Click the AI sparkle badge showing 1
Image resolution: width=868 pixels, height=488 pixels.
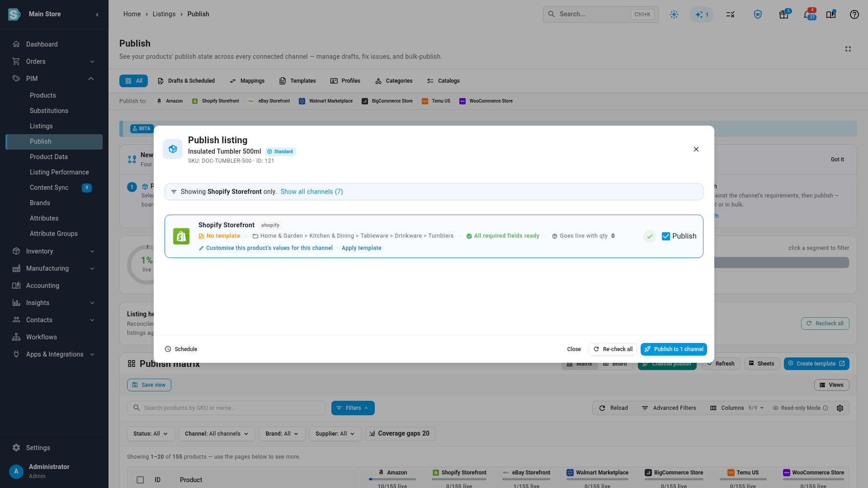(x=702, y=14)
